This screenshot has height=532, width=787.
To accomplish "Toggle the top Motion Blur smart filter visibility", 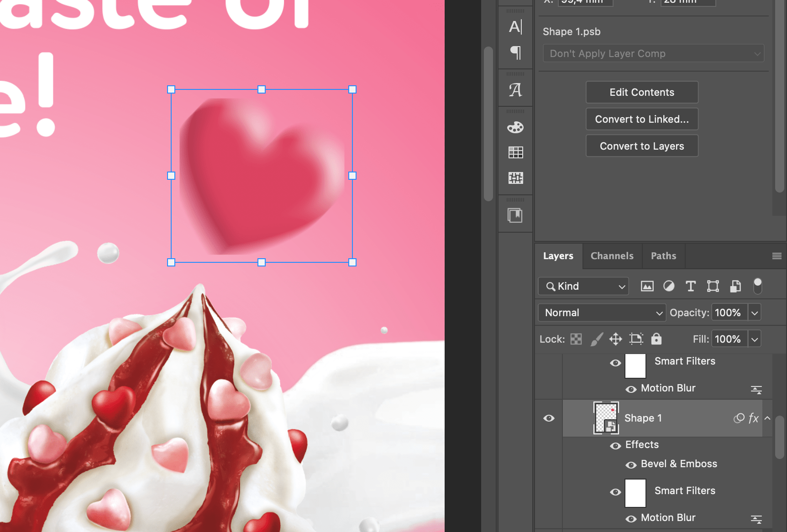I will pyautogui.click(x=631, y=389).
